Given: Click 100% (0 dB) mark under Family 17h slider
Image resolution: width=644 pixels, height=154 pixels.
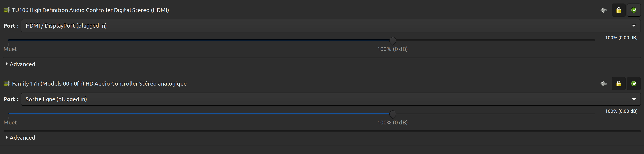Looking at the screenshot, I should pos(392,122).
